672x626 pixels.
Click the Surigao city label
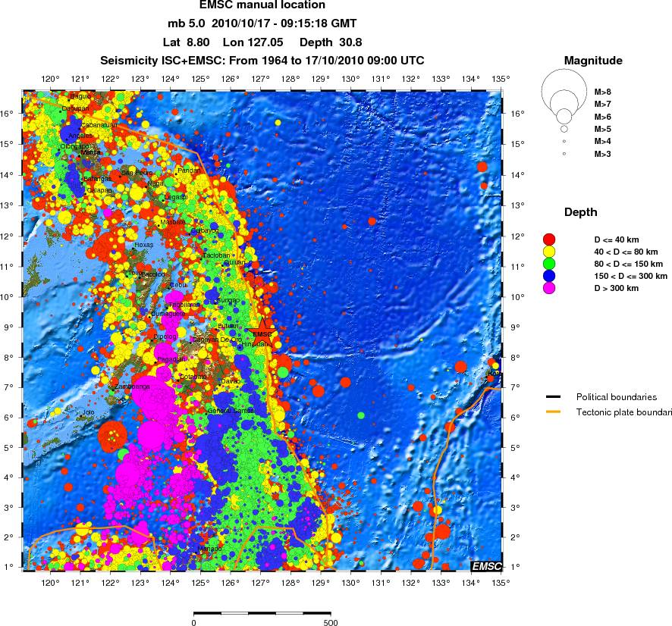(228, 300)
